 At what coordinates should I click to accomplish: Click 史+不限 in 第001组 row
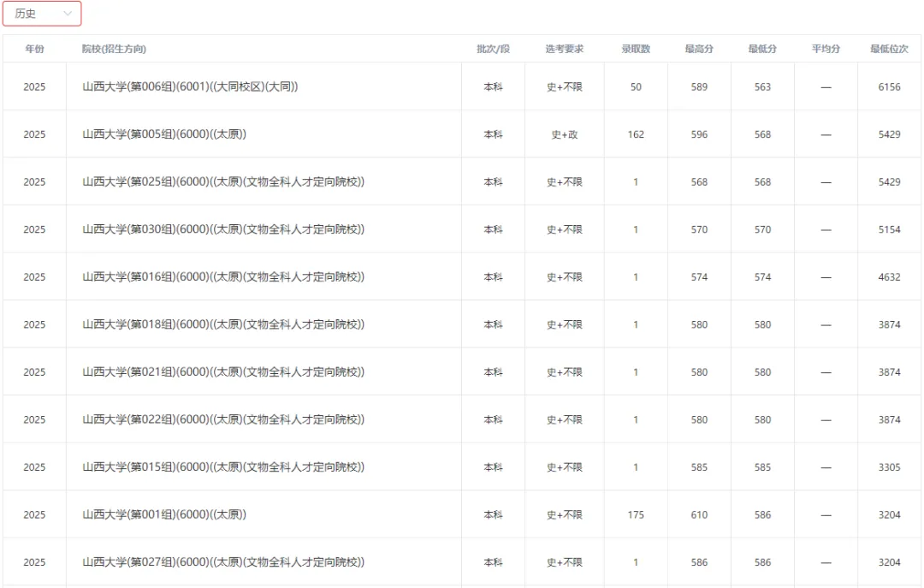click(565, 515)
